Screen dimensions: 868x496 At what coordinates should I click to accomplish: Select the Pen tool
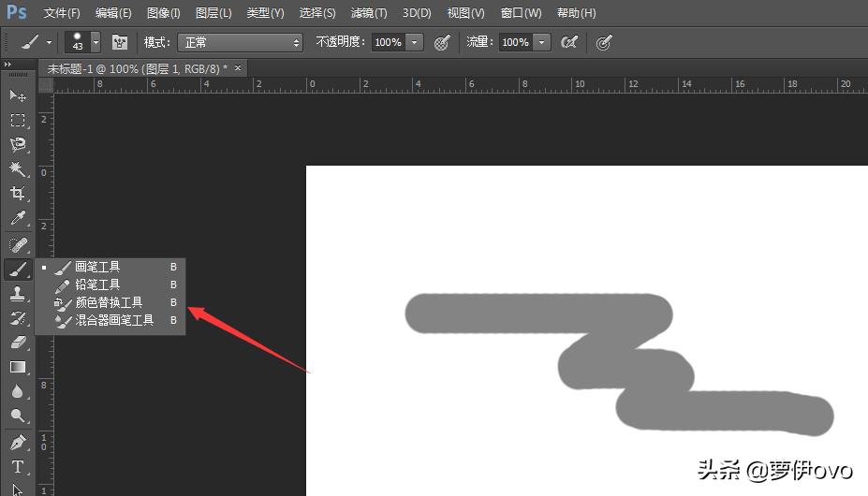(x=18, y=442)
